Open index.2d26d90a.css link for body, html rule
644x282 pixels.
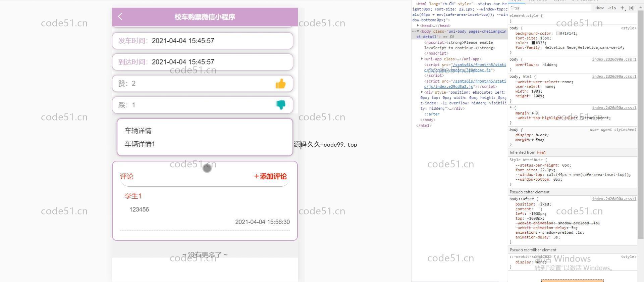(x=614, y=77)
